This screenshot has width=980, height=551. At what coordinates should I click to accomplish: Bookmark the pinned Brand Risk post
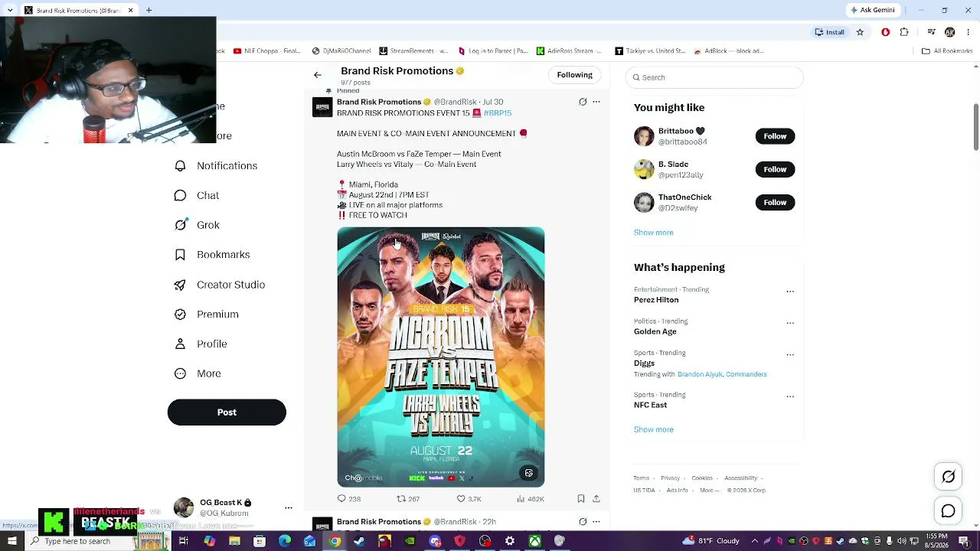tap(581, 499)
